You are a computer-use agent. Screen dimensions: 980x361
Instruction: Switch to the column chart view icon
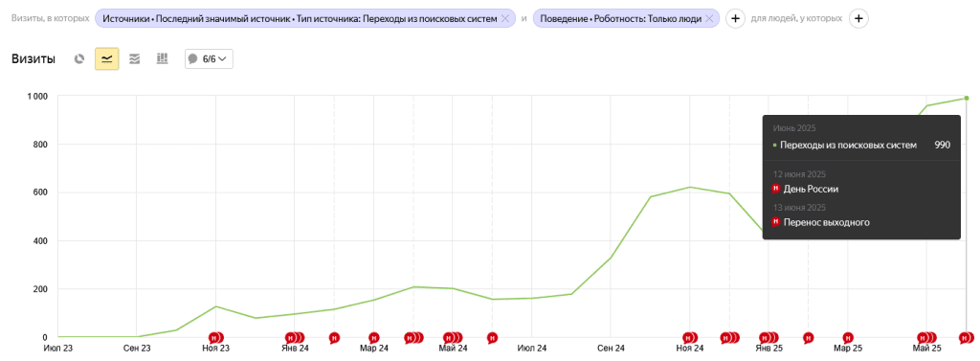click(163, 58)
